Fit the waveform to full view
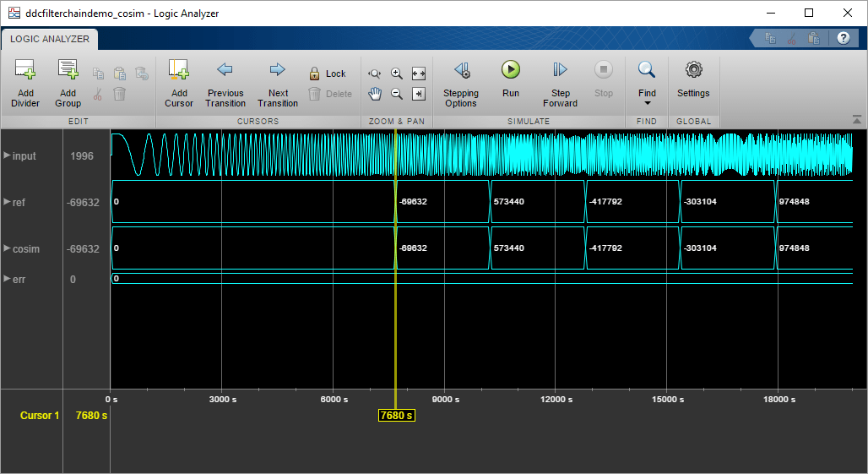 [x=419, y=74]
